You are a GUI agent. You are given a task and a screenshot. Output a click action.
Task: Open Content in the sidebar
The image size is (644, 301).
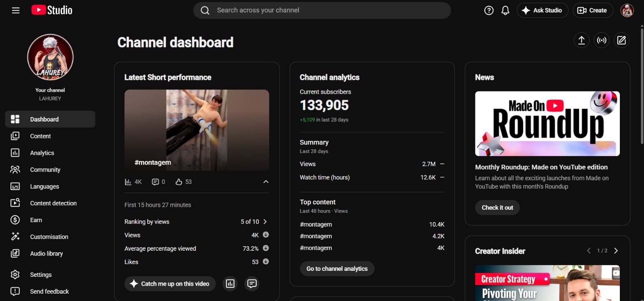[x=50, y=136]
